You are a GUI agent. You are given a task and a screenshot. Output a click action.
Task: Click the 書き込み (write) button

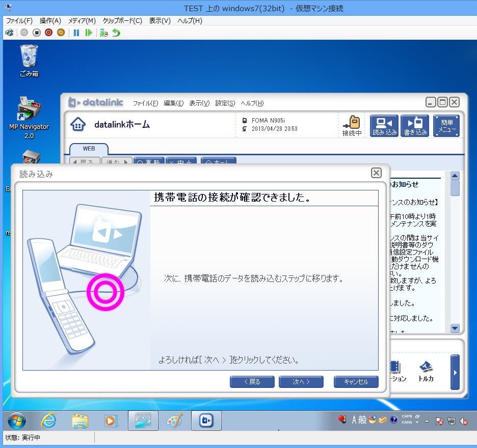[415, 126]
